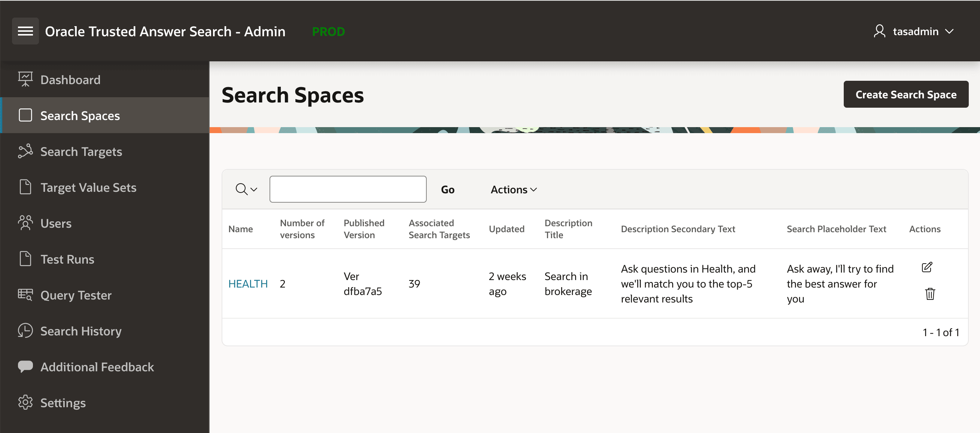Open the Settings gear icon

25,403
